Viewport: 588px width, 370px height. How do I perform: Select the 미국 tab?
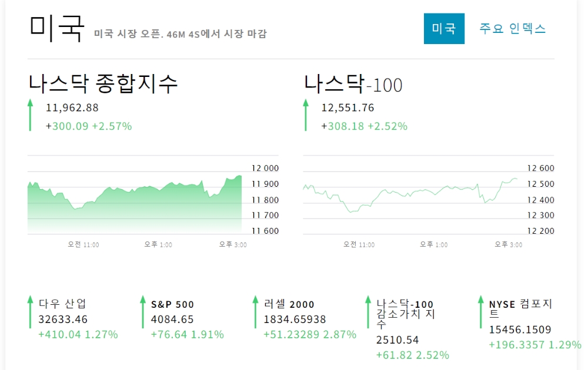[x=444, y=28]
